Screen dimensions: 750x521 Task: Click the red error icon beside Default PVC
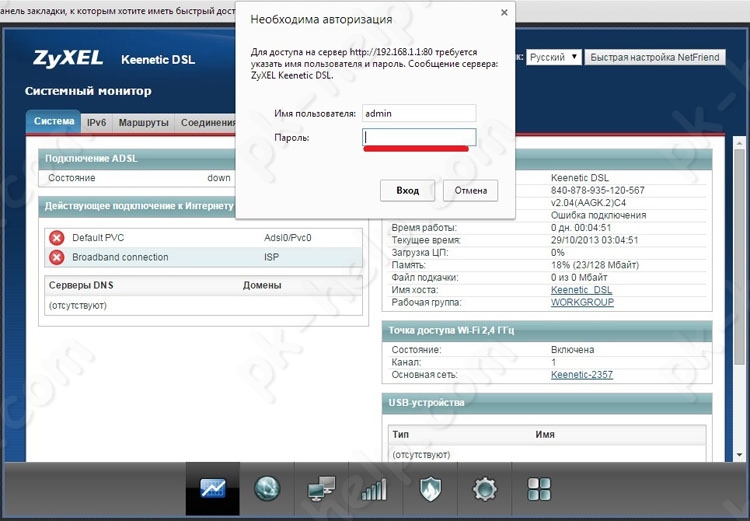[57, 238]
